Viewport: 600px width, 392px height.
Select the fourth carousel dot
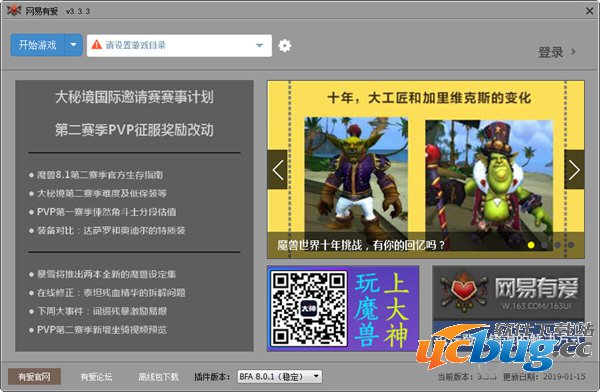pyautogui.click(x=571, y=245)
